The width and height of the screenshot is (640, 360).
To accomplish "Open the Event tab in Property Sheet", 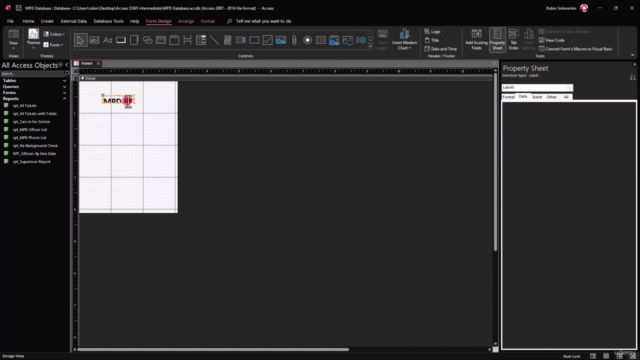I will (x=537, y=97).
